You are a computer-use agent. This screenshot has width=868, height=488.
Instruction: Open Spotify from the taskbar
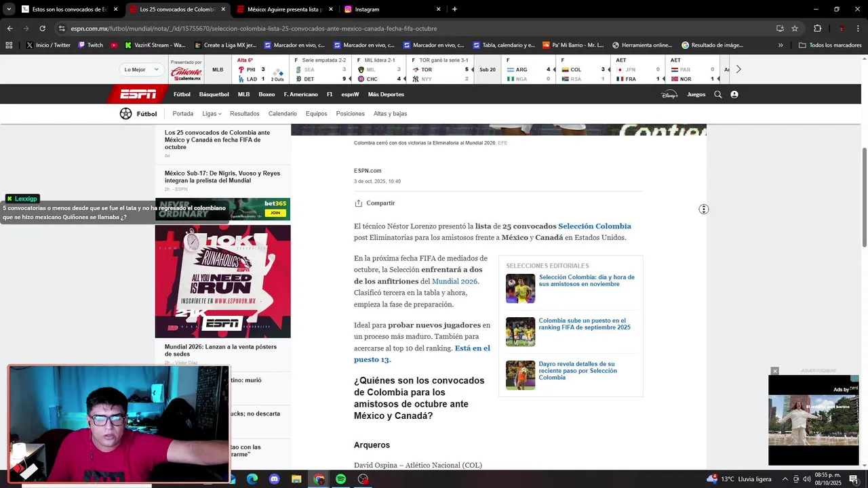pos(341,479)
